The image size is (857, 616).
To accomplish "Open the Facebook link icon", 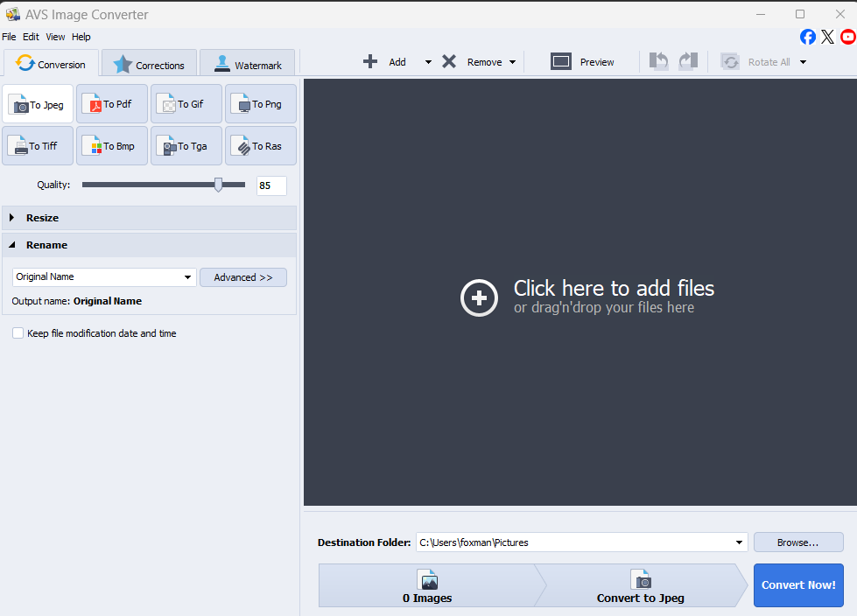I will (808, 37).
